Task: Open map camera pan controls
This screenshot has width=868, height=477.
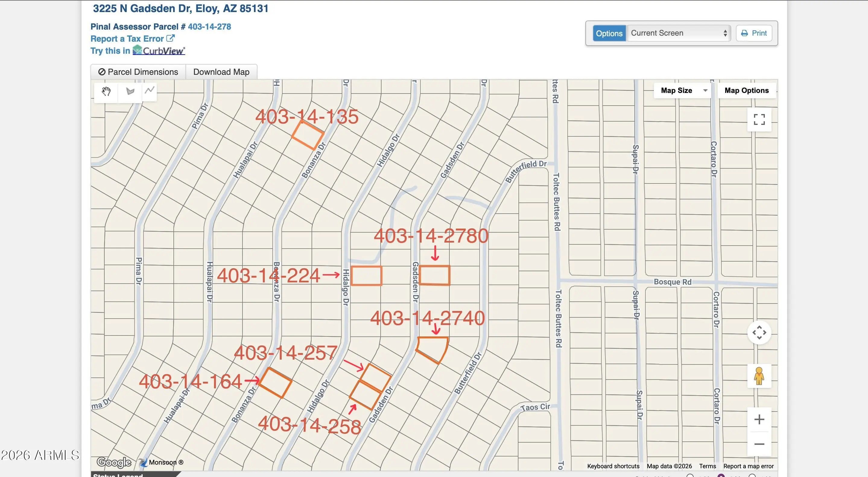Action: [x=759, y=332]
